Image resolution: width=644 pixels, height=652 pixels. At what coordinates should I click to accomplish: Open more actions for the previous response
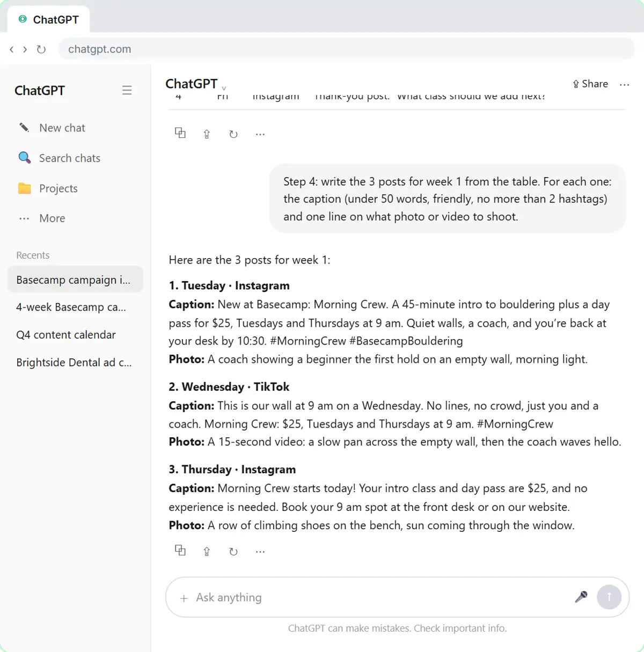tap(260, 134)
